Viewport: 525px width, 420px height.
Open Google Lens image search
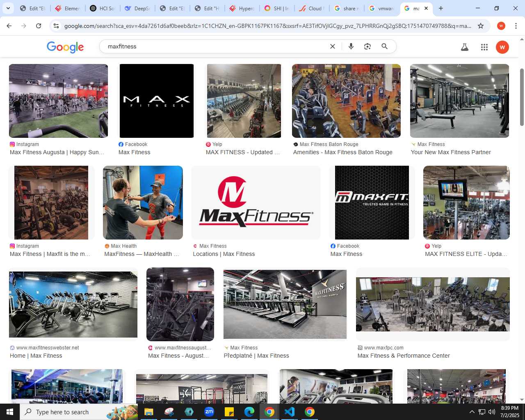tap(367, 46)
